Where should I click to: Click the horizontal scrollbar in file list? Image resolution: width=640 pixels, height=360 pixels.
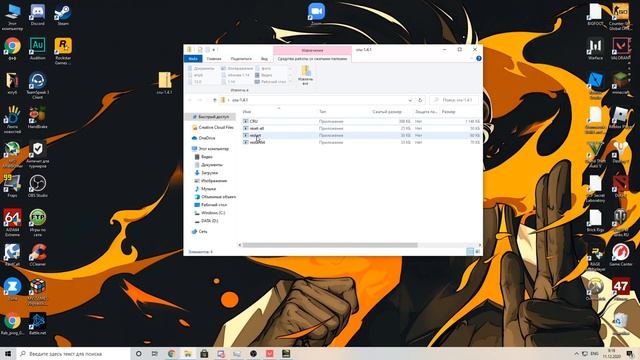(x=330, y=245)
